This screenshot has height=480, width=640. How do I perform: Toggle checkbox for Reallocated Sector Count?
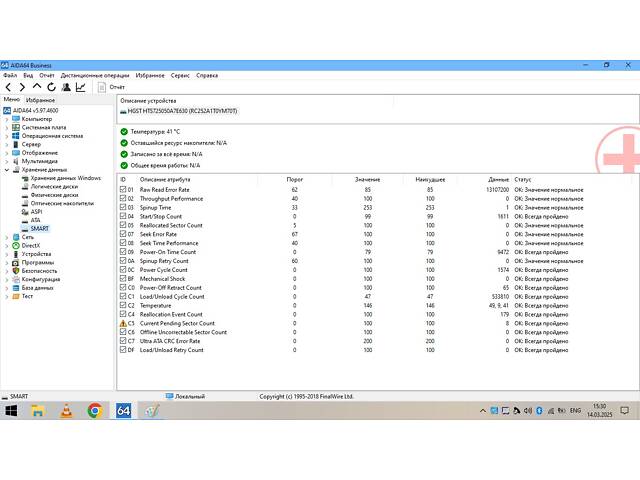[x=123, y=225]
